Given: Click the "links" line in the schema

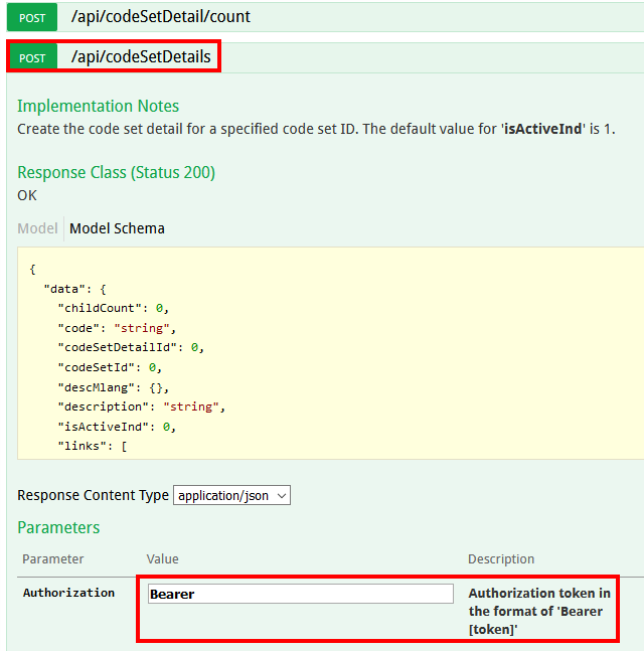Looking at the screenshot, I should point(92,445).
